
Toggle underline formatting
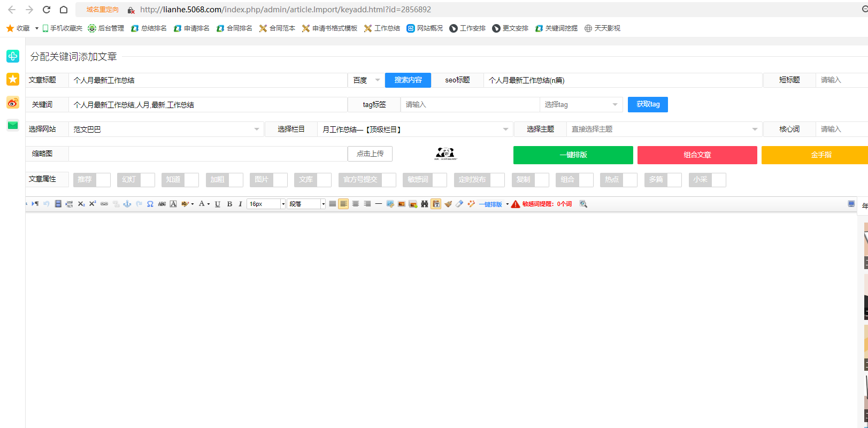218,204
